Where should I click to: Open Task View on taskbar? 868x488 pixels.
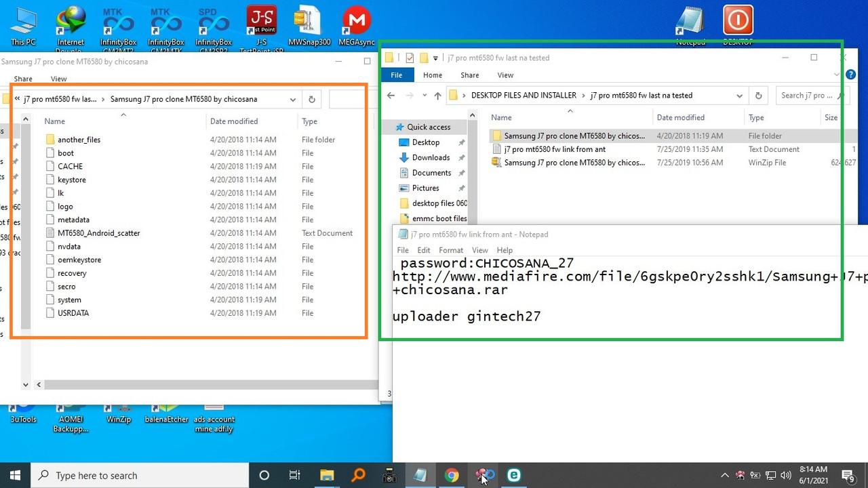pos(295,475)
